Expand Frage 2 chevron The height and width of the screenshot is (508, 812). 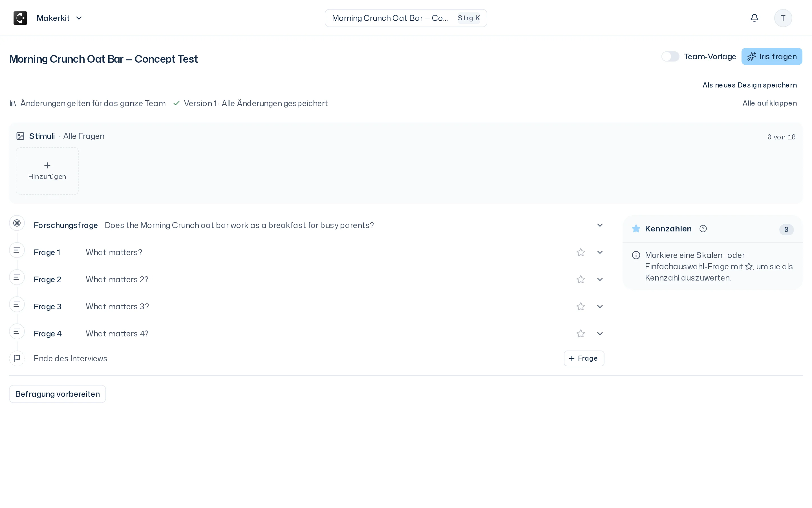click(600, 279)
